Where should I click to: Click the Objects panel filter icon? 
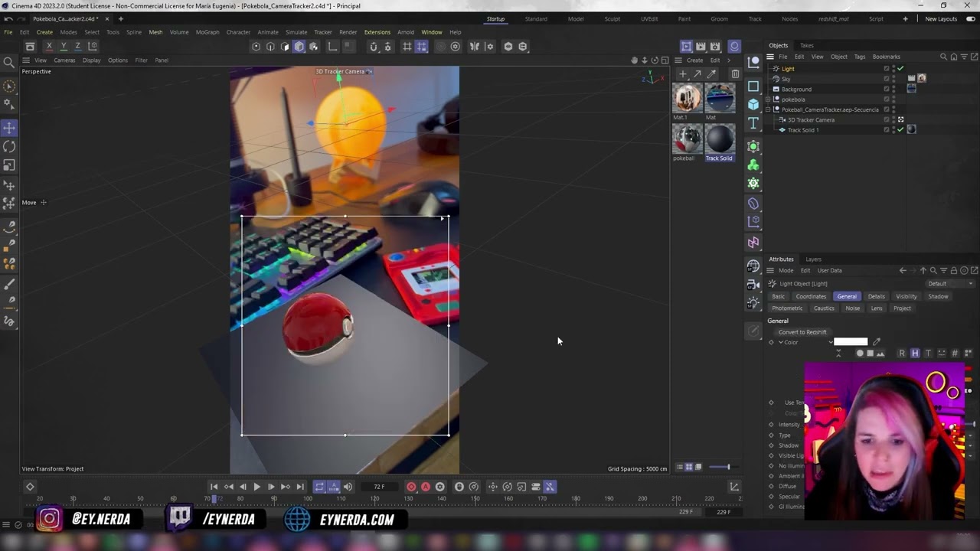pyautogui.click(x=964, y=57)
